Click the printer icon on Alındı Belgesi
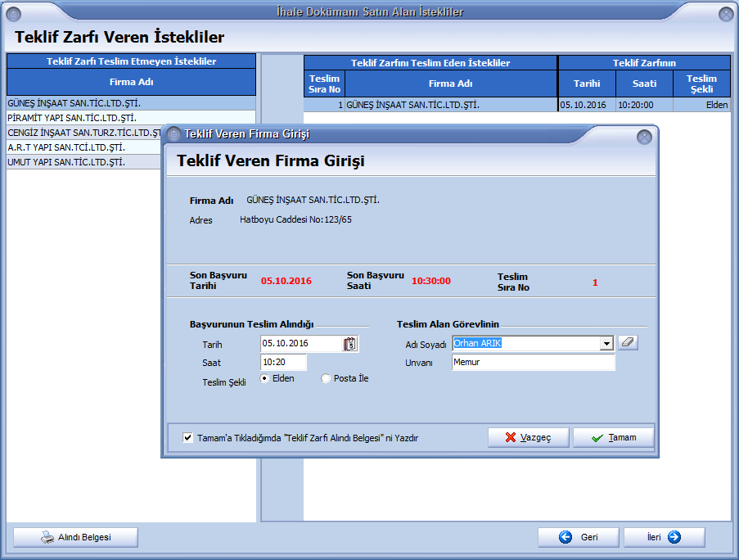Image resolution: width=739 pixels, height=560 pixels. click(x=47, y=538)
